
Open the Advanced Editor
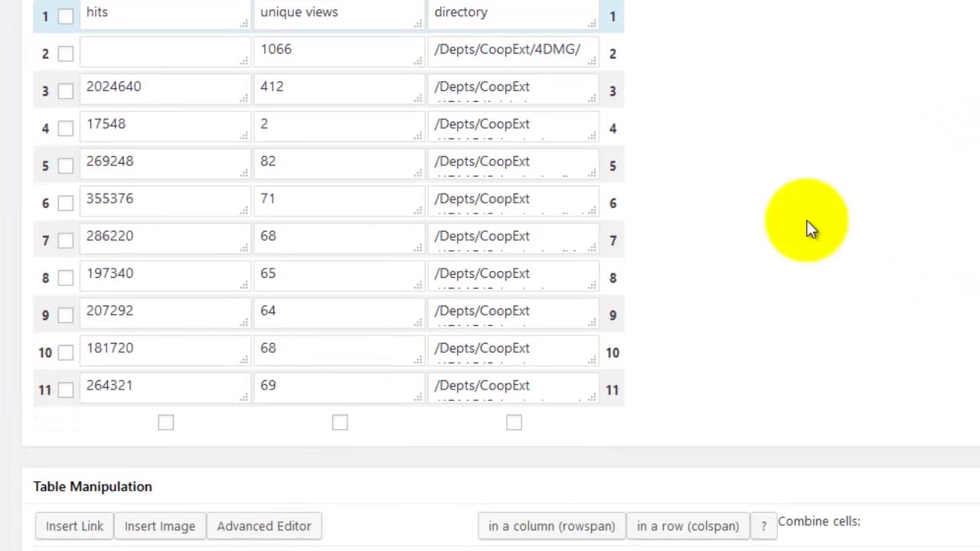[x=264, y=526]
